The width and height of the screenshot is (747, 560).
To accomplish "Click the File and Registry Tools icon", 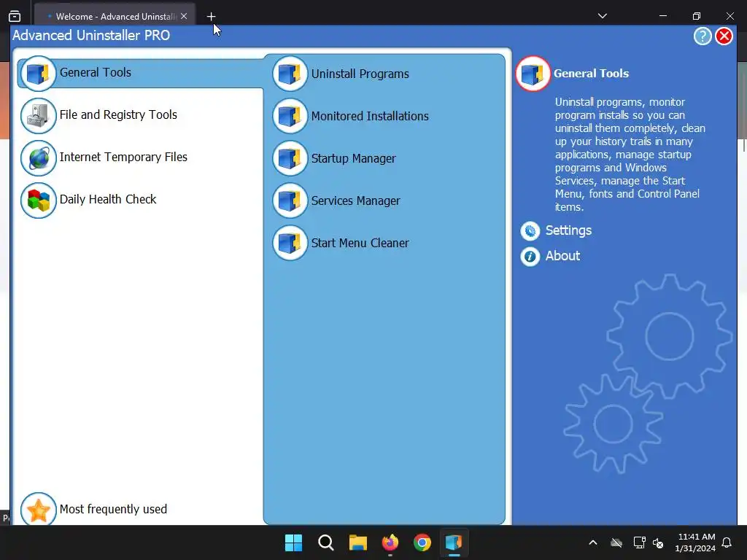I will (39, 116).
